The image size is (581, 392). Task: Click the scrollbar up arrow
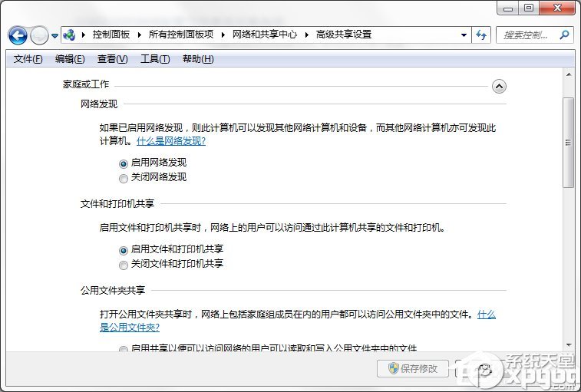pyautogui.click(x=569, y=75)
